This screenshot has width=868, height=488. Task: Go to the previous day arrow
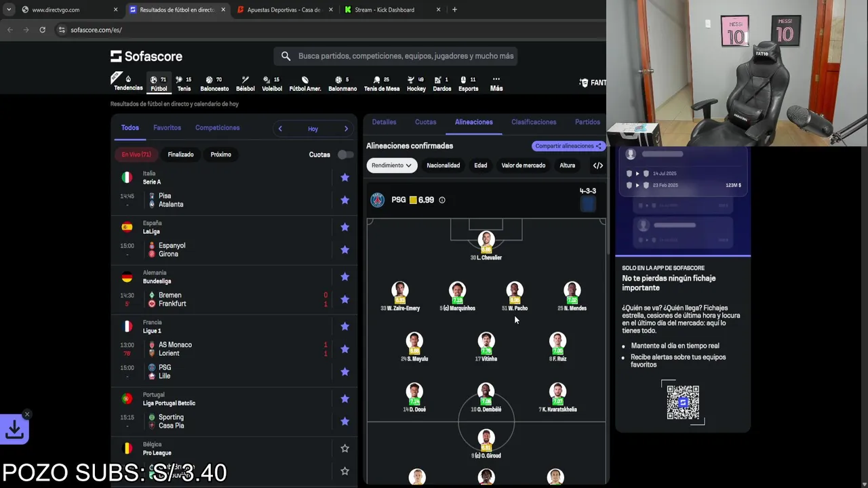(x=280, y=129)
